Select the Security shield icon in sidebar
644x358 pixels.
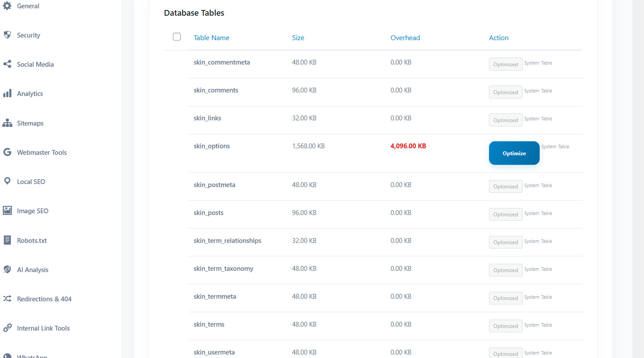[x=7, y=35]
